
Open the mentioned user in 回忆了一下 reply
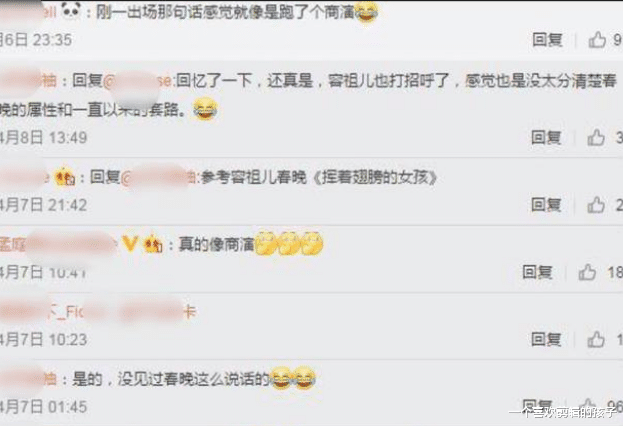point(138,81)
